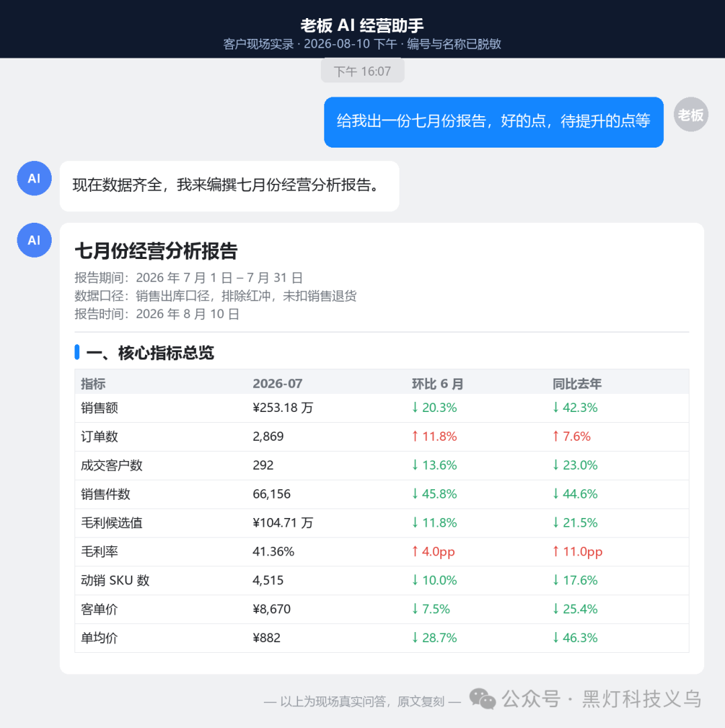This screenshot has height=728, width=725.
Task: Click the value ¥8,670
Action: (x=272, y=609)
